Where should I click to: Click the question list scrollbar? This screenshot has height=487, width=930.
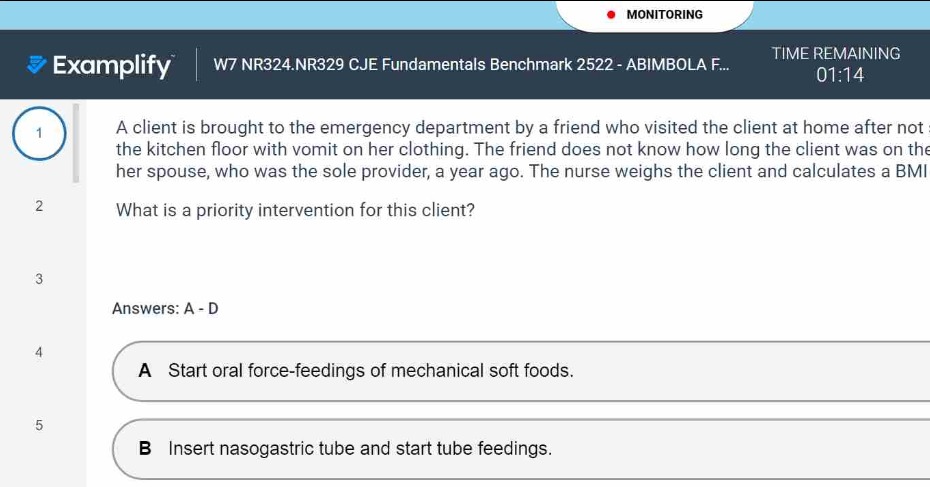click(76, 143)
